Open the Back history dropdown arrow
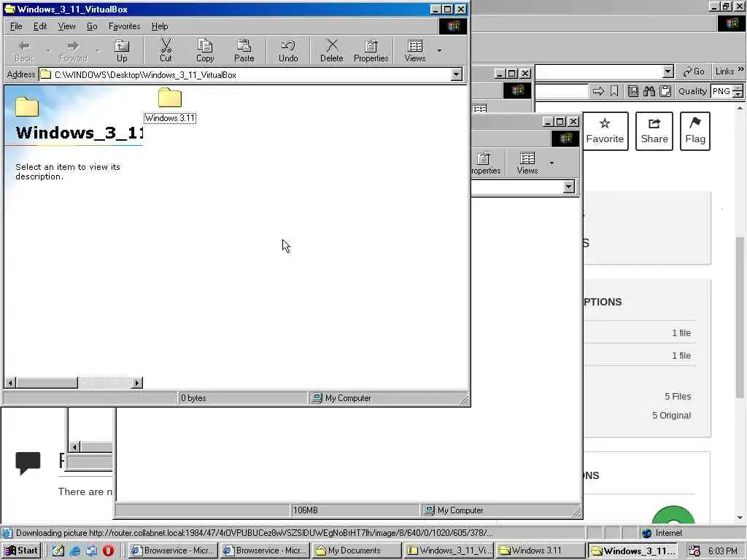Image resolution: width=747 pixels, height=560 pixels. (48, 50)
